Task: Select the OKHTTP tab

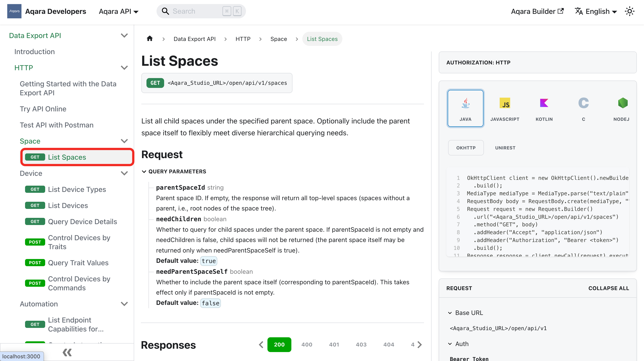Action: point(466,148)
